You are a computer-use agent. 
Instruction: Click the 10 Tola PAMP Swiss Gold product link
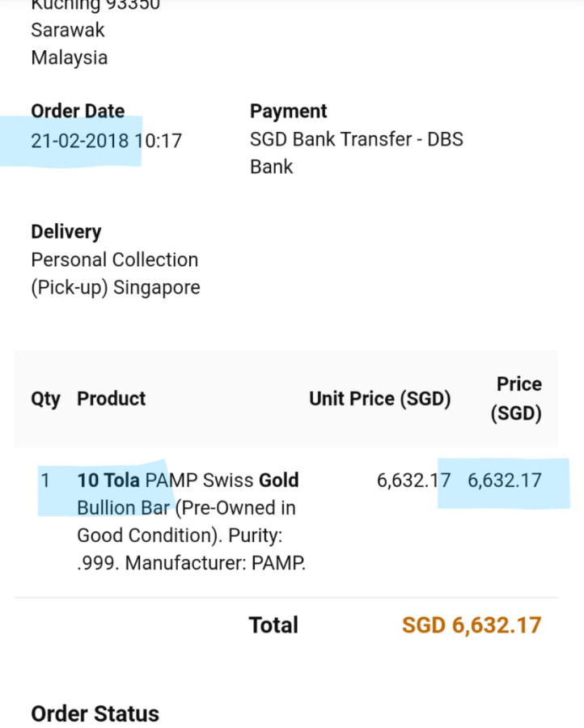(x=188, y=480)
